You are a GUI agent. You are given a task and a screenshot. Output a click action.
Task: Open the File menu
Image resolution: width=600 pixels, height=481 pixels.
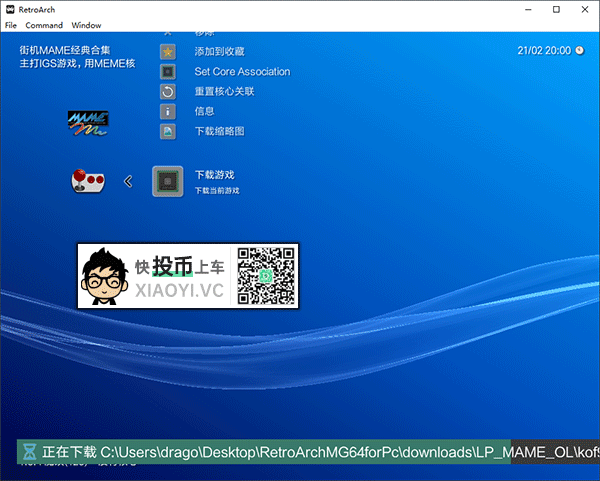pos(11,25)
